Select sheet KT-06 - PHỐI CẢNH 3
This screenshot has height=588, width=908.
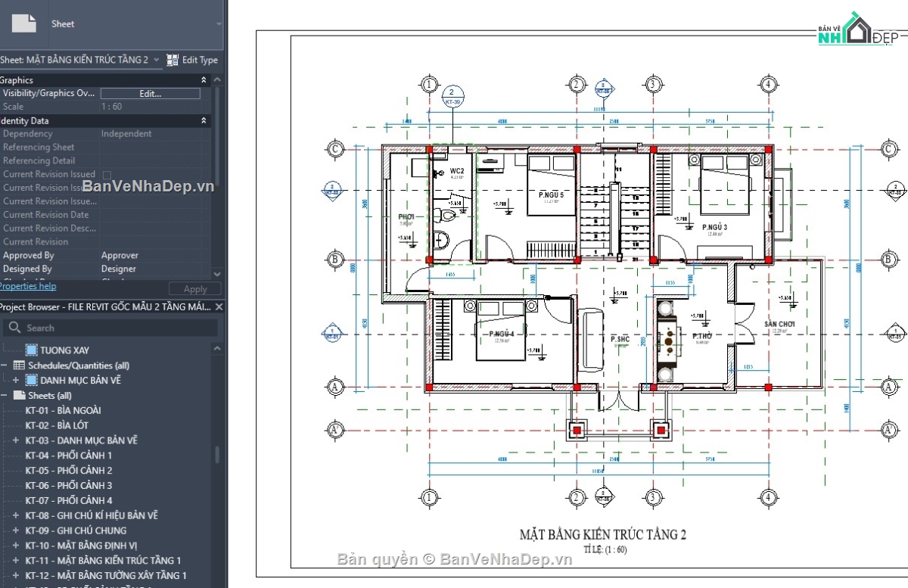pos(68,486)
